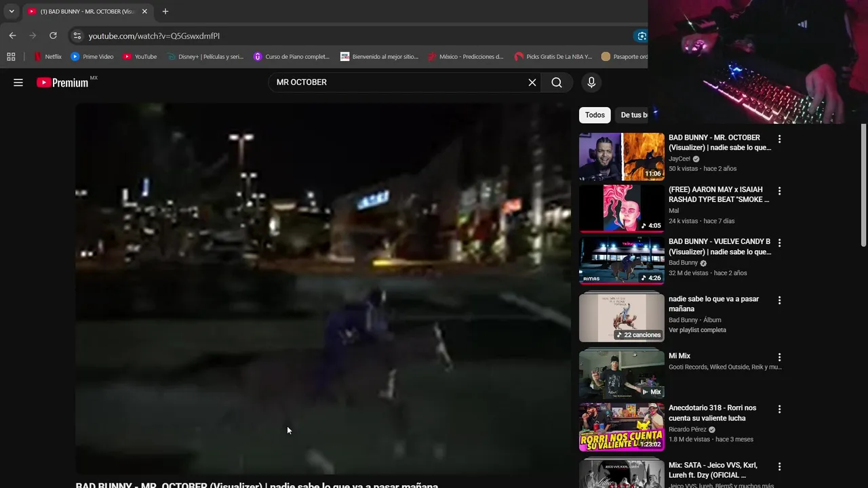The width and height of the screenshot is (868, 488).
Task: Open Bienvenido al mejor sitio bookmark
Action: point(379,57)
